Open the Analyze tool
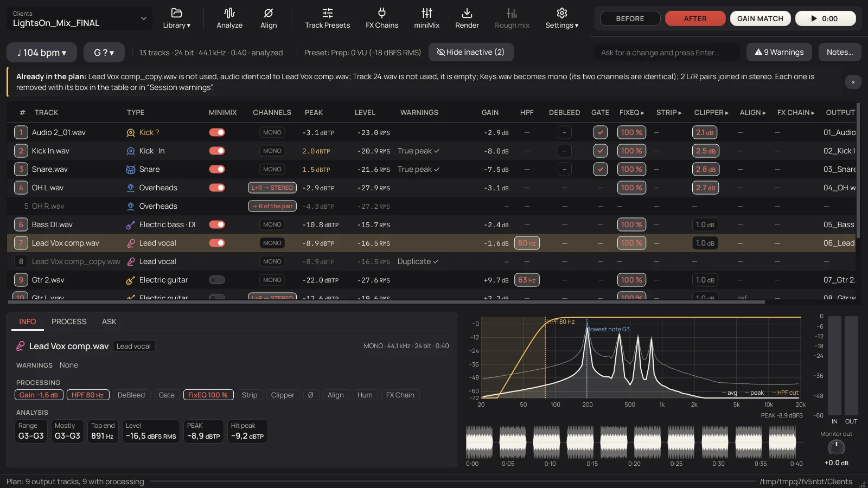The width and height of the screenshot is (868, 488). 229,18
